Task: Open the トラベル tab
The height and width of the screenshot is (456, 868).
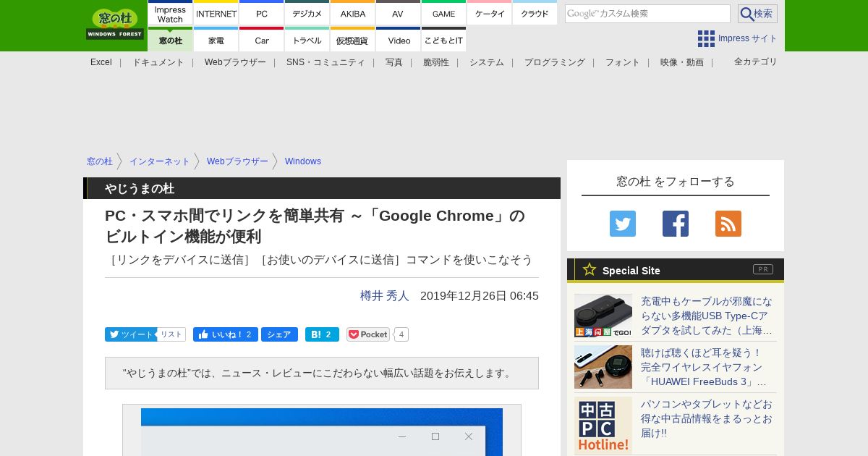Action: coord(307,39)
